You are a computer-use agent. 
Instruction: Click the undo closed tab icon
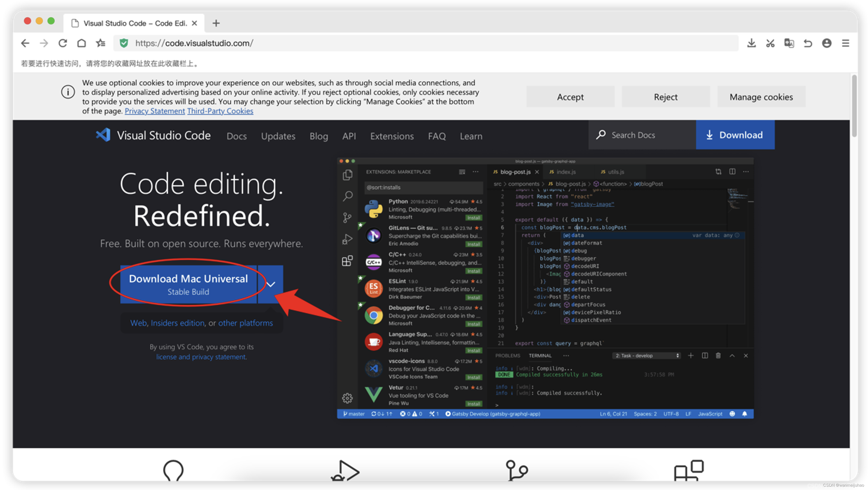(x=808, y=43)
